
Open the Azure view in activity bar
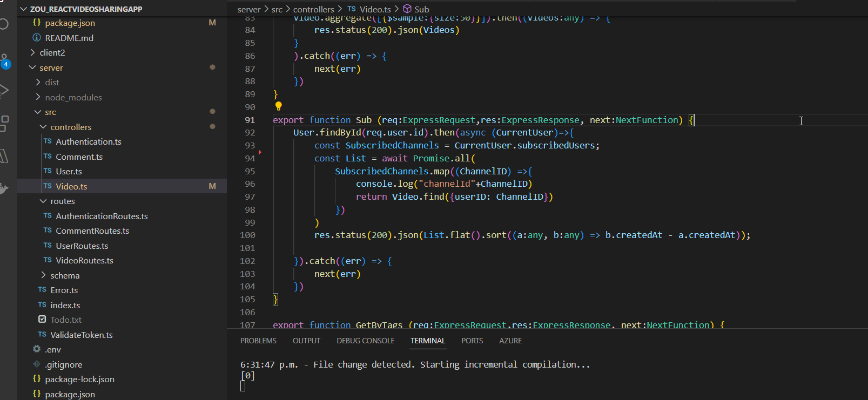coord(3,156)
